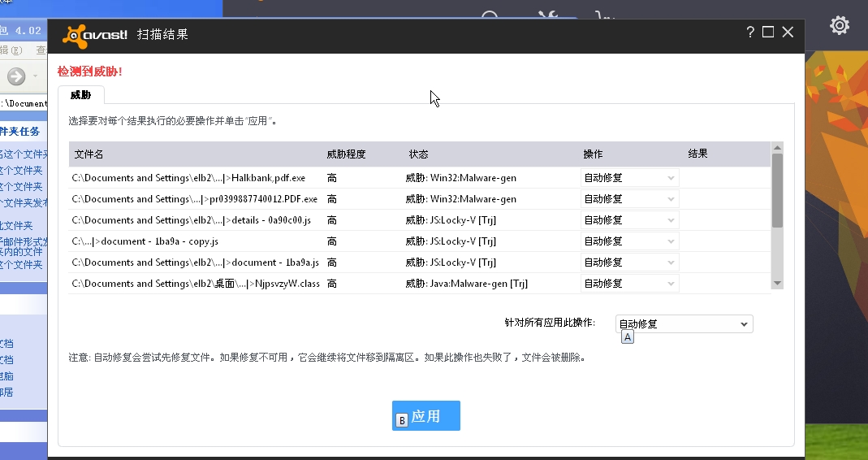Click the avast! logo in title bar
868x460 pixels.
click(95, 34)
